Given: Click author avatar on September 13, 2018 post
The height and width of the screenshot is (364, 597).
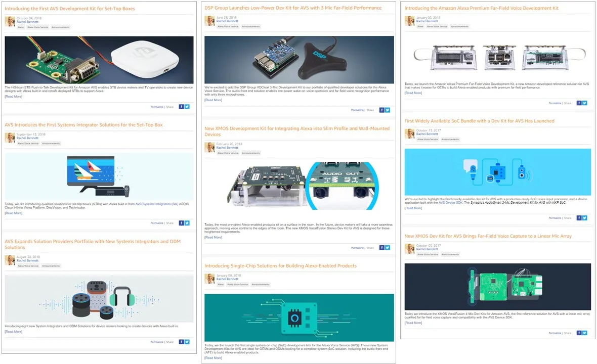Looking at the screenshot, I should click(10, 138).
